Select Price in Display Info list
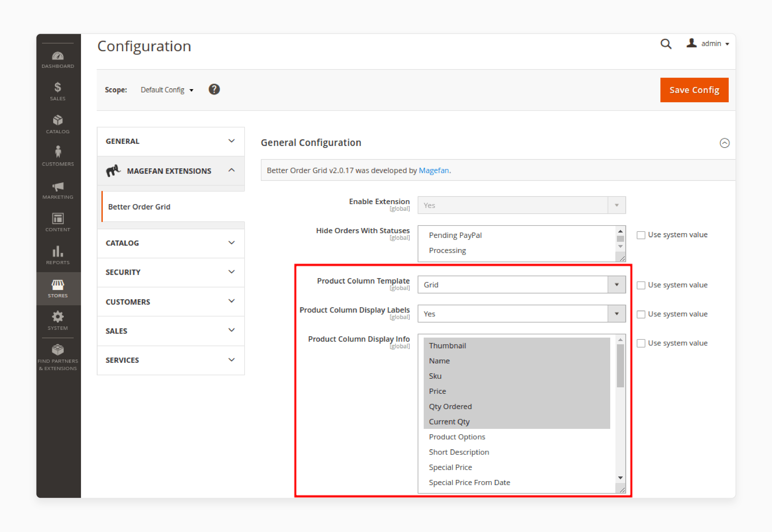The width and height of the screenshot is (772, 532). tap(517, 391)
